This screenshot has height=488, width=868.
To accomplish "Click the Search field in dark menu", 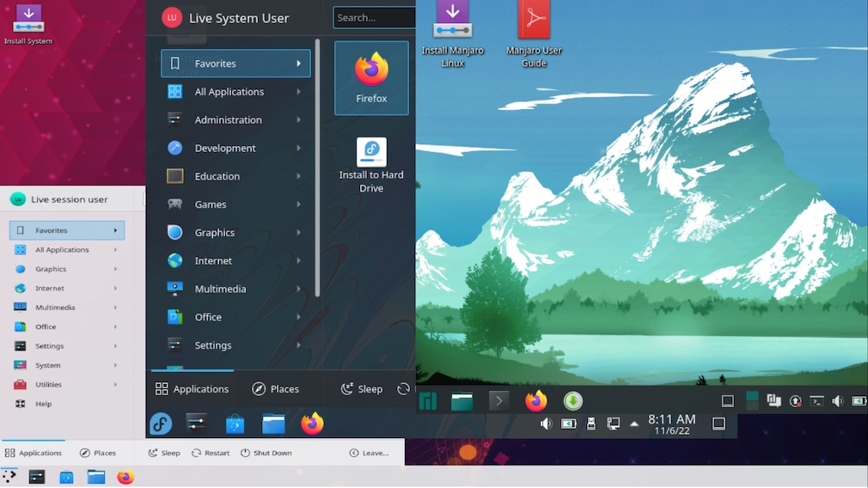I will [374, 18].
